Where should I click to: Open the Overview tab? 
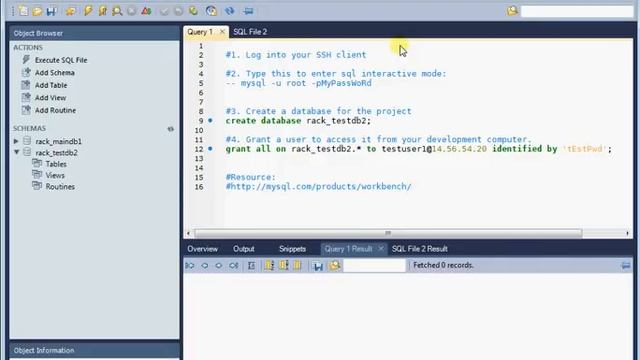(x=202, y=249)
